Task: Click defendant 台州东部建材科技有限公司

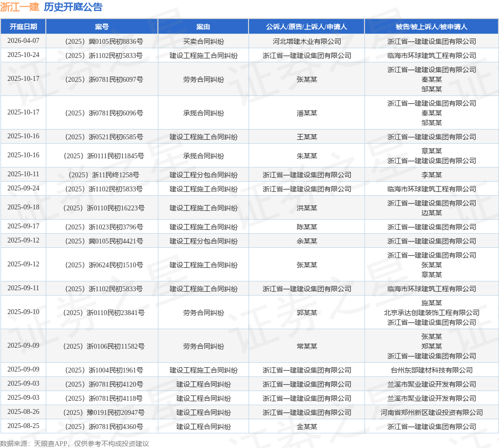Action: pos(432,370)
